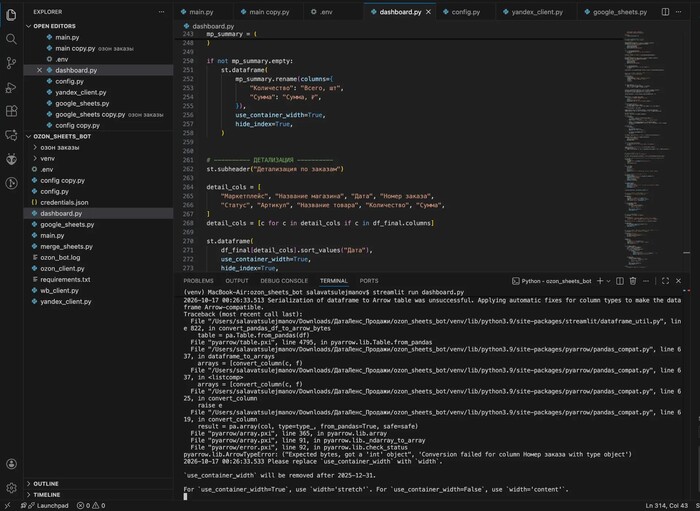Image resolution: width=700 pixels, height=511 pixels.
Task: Close the terminal panel
Action: (679, 281)
